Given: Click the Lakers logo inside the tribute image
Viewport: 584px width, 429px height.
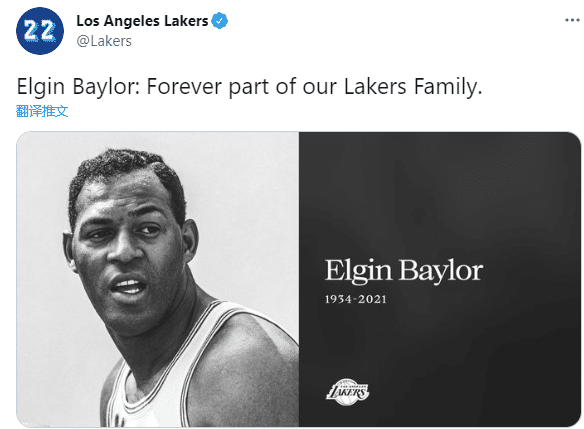Looking at the screenshot, I should point(347,392).
